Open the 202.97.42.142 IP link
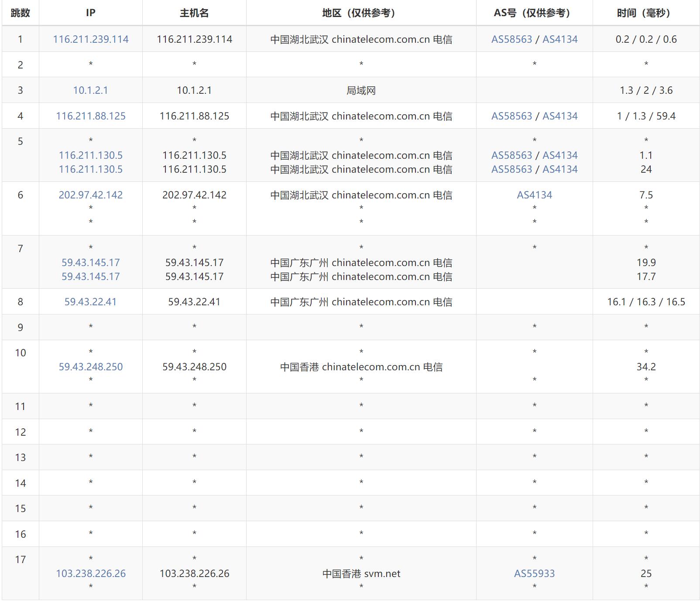Screen dimensions: 700x601 click(91, 195)
